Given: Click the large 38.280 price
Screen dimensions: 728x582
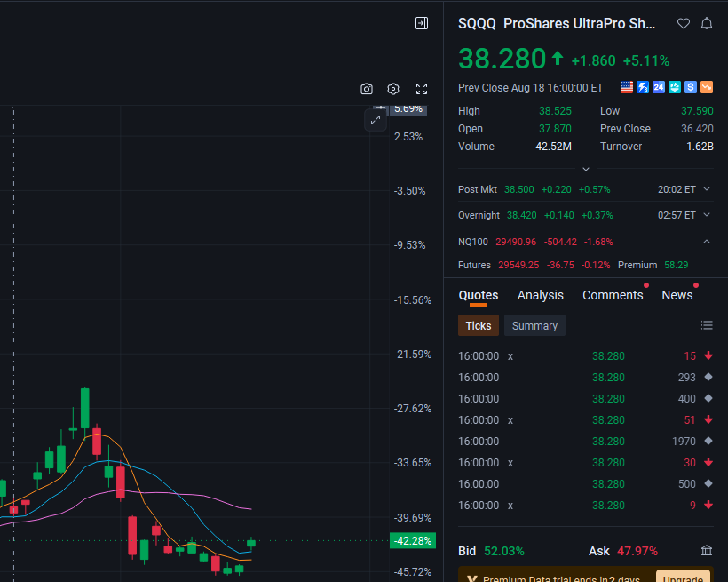Looking at the screenshot, I should (x=502, y=59).
